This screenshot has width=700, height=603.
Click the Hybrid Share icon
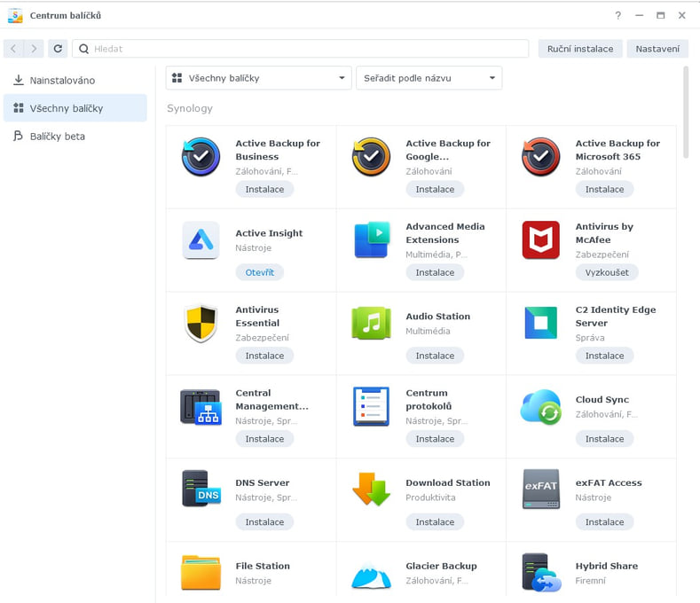pyautogui.click(x=540, y=573)
